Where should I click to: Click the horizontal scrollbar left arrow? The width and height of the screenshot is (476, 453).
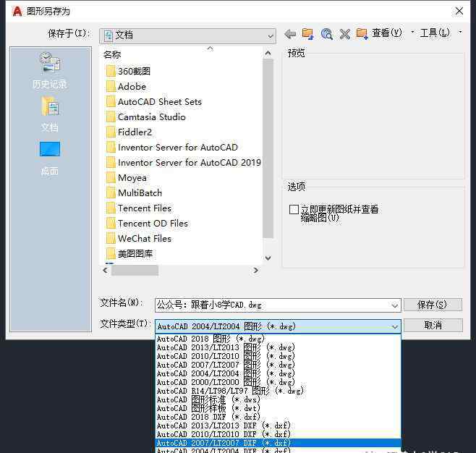click(106, 270)
